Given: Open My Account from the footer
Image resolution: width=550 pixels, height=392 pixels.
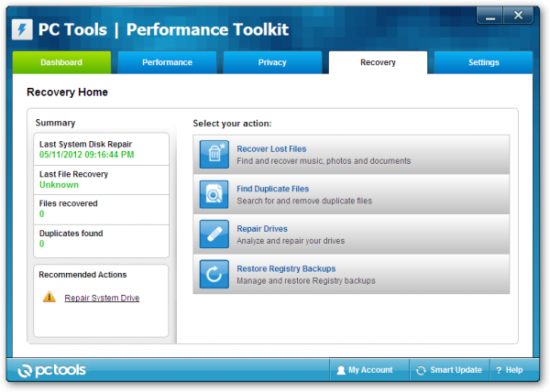Looking at the screenshot, I should tap(369, 370).
